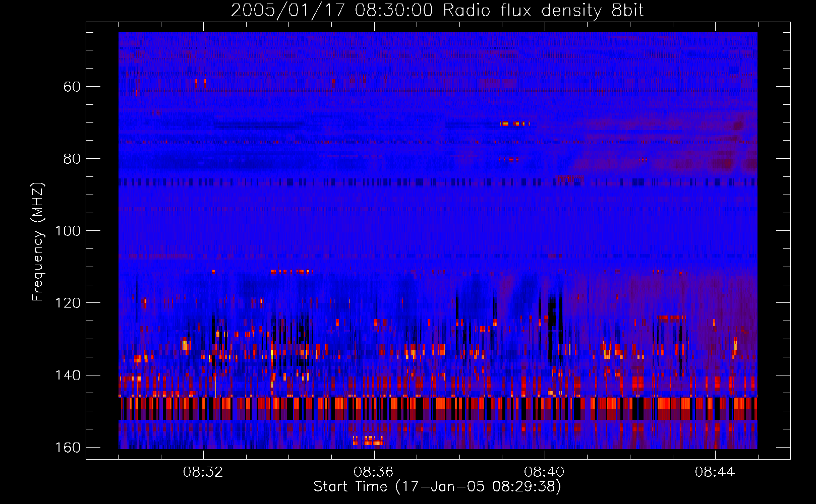Click the plot title '2005/01/17 08:30:00 Radio flux density 8bit'

(x=437, y=11)
